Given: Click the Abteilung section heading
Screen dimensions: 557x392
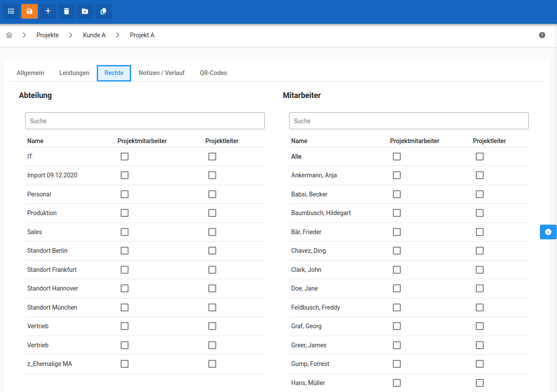Looking at the screenshot, I should (x=35, y=95).
